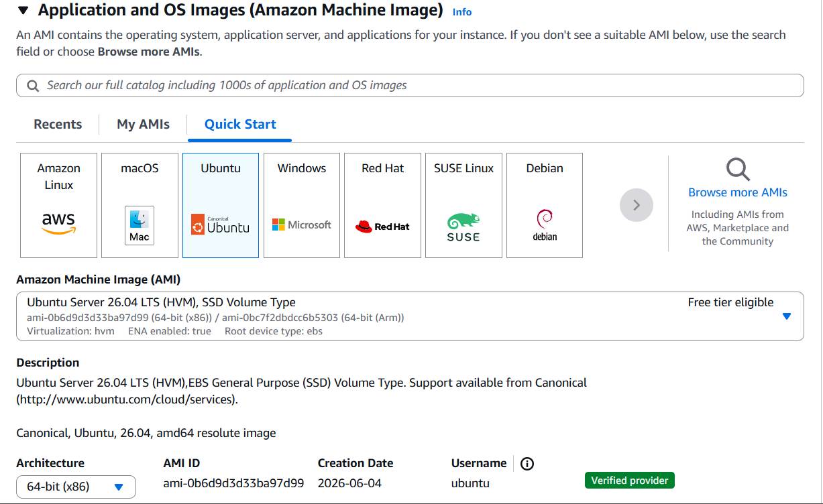Click the large Browse magnifier icon
Image resolution: width=823 pixels, height=504 pixels.
coord(738,170)
